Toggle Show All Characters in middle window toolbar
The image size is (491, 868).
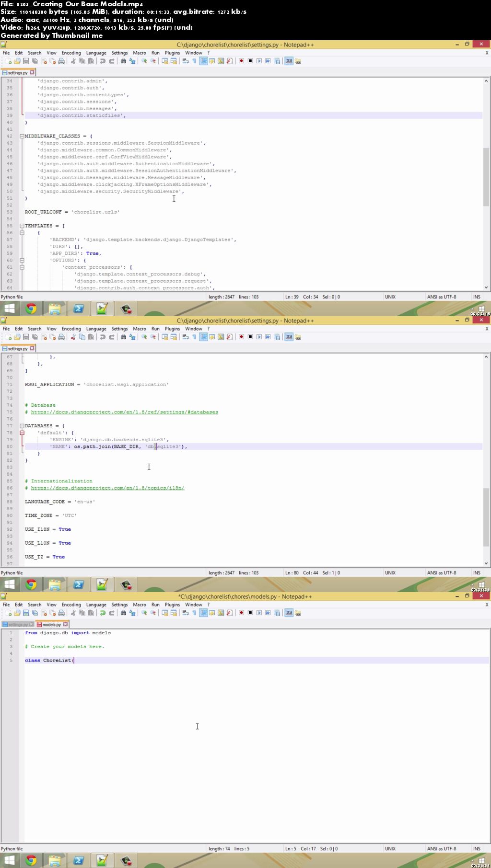194,337
